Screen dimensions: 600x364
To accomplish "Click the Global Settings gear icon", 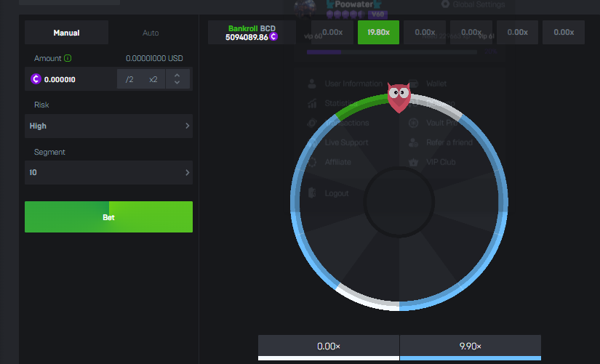I will pos(445,4).
